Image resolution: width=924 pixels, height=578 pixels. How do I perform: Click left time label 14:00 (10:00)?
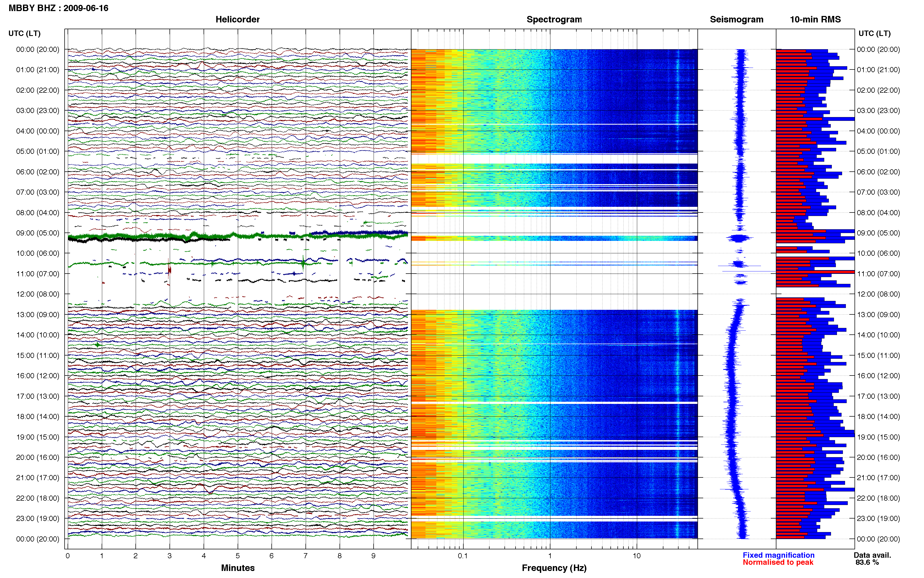click(38, 335)
